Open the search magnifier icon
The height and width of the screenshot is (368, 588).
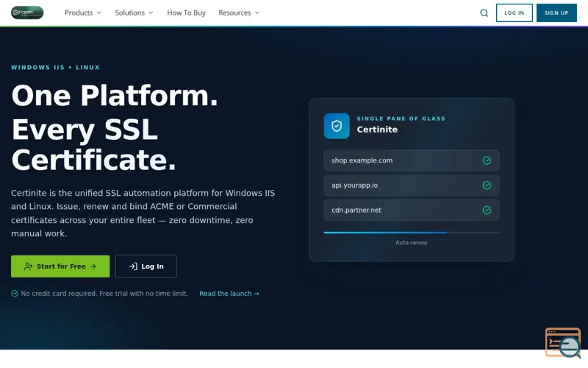[x=484, y=13]
